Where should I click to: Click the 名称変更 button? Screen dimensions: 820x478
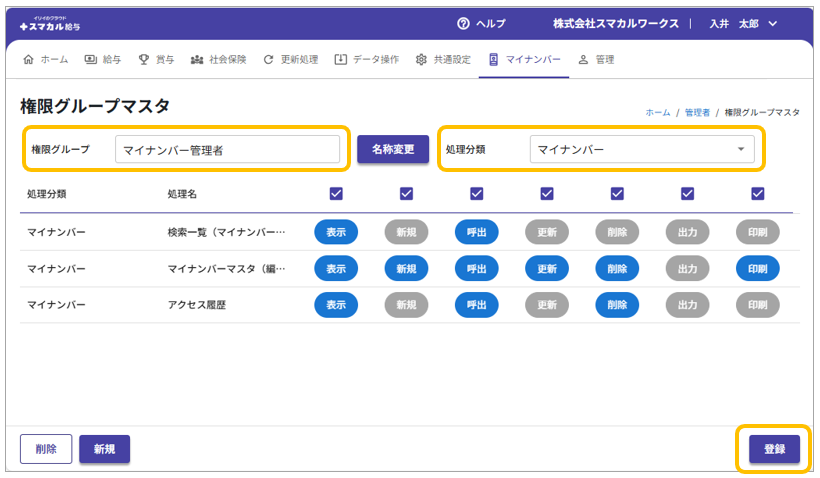(393, 149)
